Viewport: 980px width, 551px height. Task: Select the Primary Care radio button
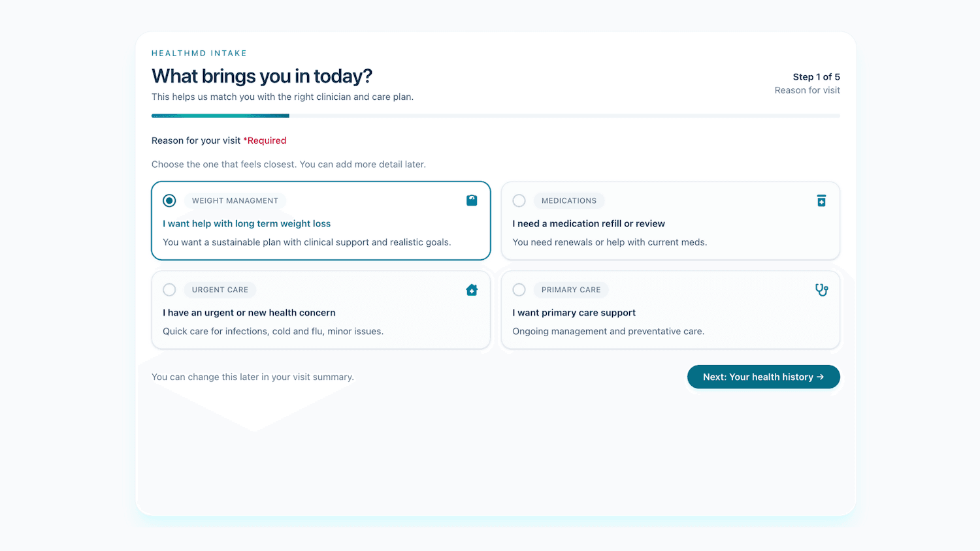(519, 290)
